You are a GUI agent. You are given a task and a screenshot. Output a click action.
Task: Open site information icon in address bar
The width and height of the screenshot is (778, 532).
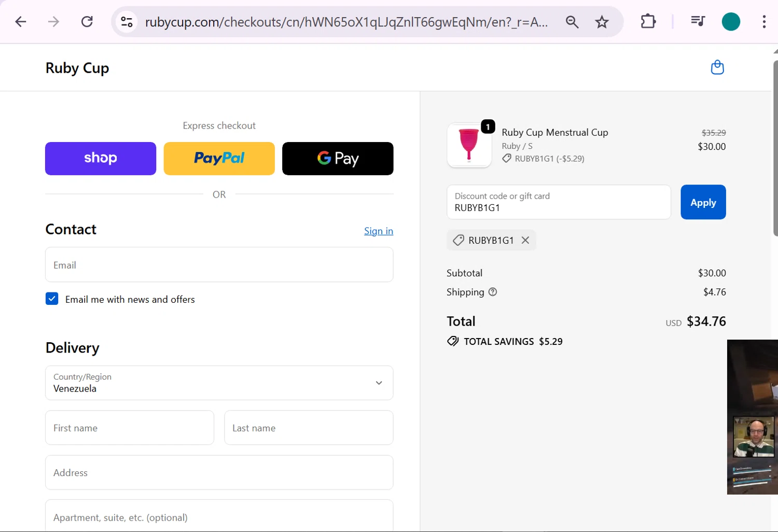[127, 22]
